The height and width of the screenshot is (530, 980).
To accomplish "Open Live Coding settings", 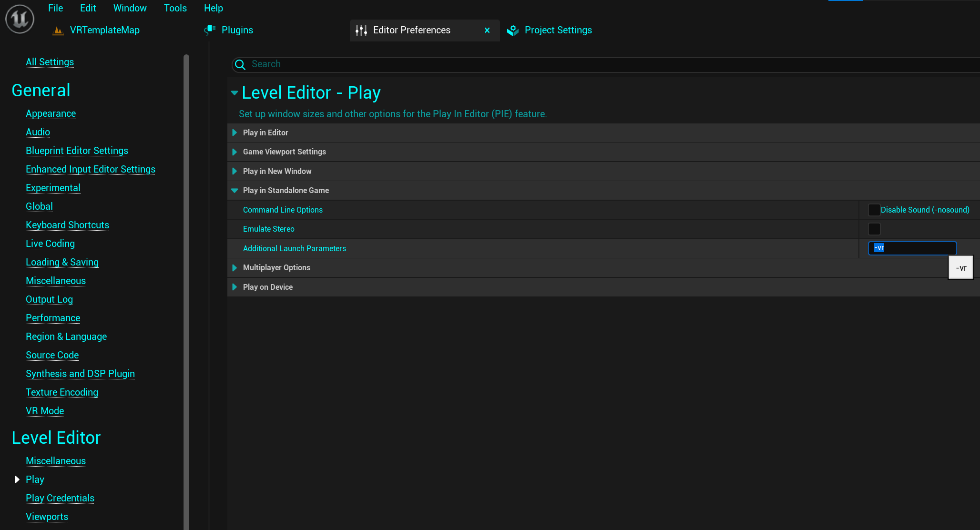I will pos(50,244).
